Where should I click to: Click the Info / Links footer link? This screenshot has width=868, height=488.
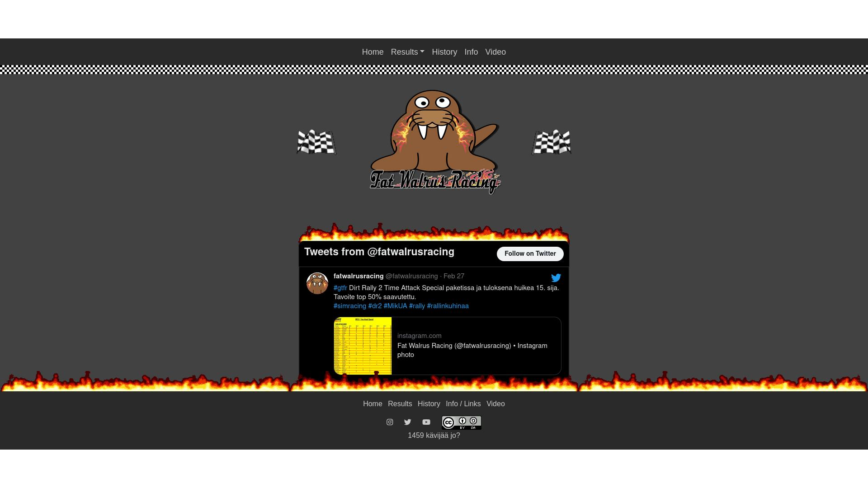tap(463, 404)
